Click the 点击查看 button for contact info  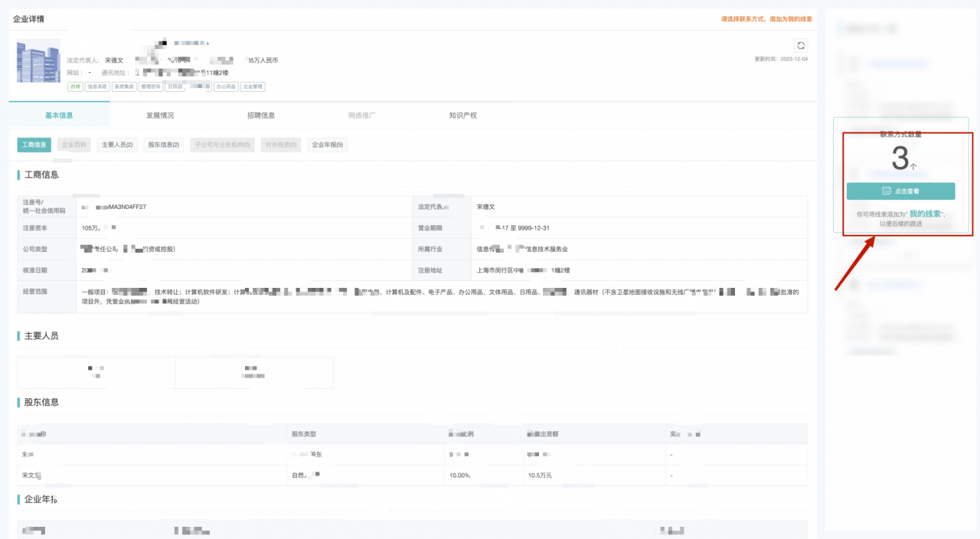(901, 191)
